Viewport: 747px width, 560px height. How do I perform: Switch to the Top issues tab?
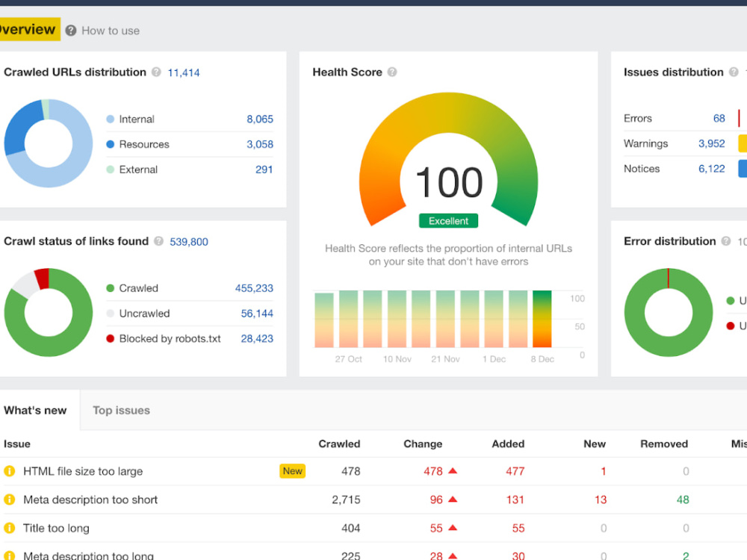121,411
